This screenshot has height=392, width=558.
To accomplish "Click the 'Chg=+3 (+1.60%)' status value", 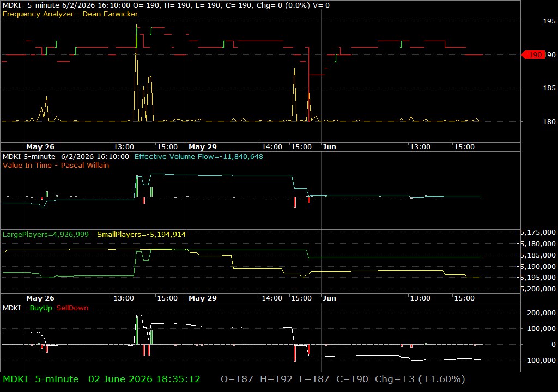I will click(420, 379).
